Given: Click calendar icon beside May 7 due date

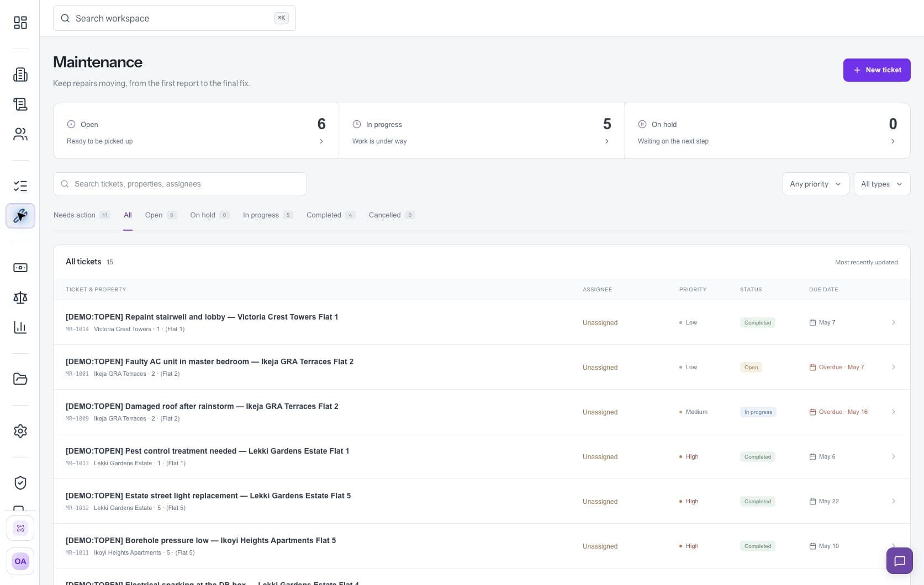Looking at the screenshot, I should click(x=812, y=322).
